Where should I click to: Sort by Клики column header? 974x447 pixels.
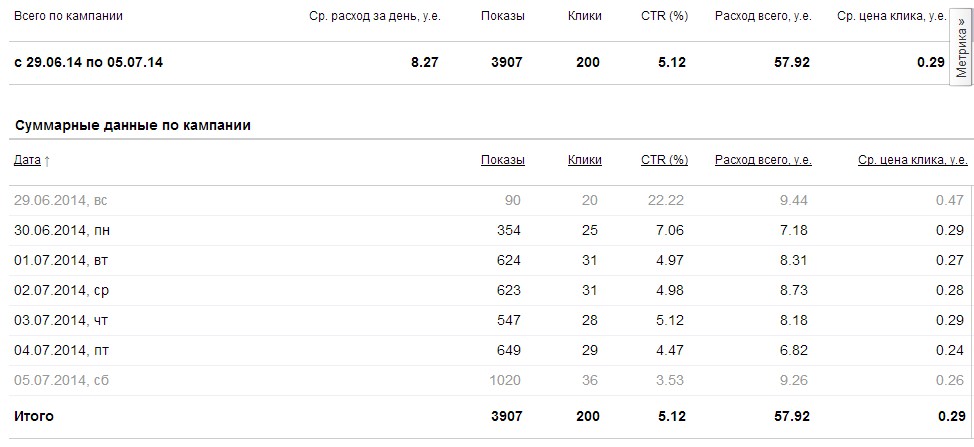click(x=584, y=160)
